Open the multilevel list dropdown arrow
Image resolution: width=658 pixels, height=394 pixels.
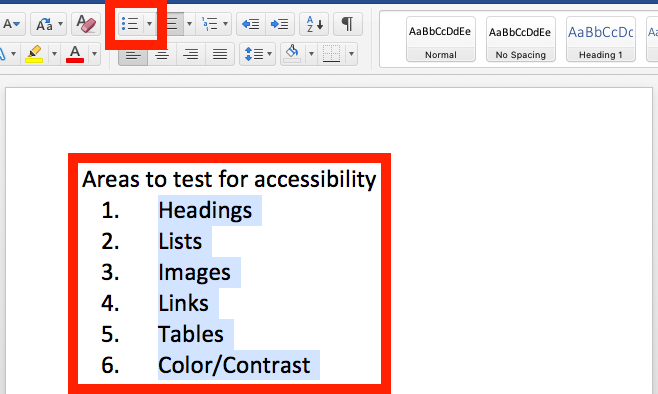pos(226,24)
